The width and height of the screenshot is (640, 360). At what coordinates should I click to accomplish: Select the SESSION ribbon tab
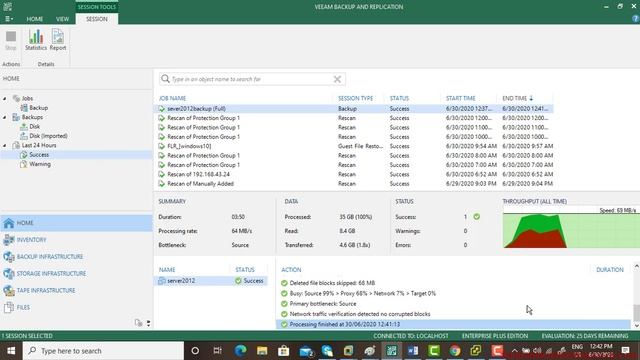coord(97,19)
